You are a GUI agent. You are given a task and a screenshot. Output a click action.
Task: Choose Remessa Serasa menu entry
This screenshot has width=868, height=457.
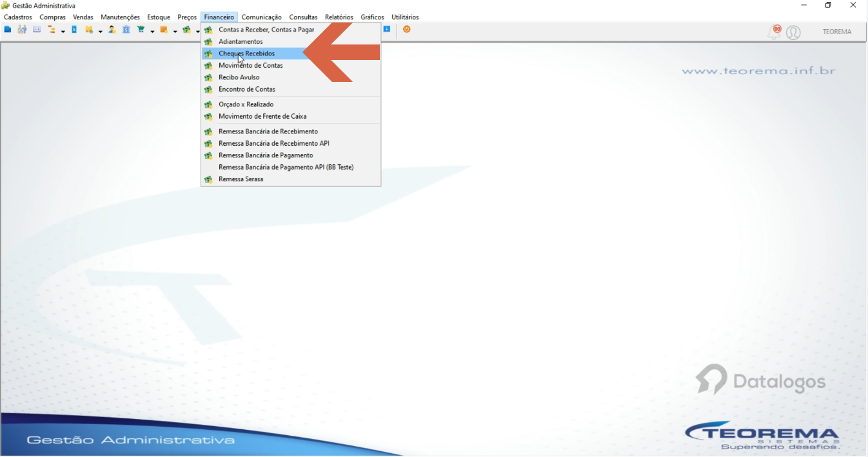point(291,179)
